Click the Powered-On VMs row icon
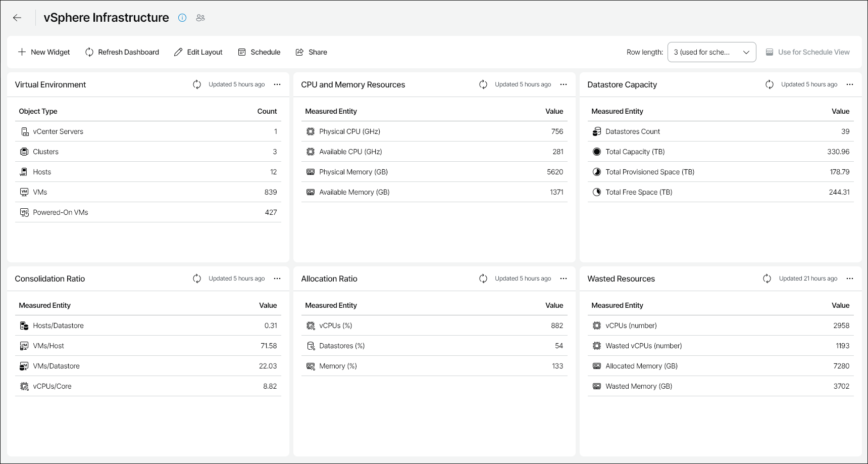Screen dimensions: 868x464 pos(24,212)
